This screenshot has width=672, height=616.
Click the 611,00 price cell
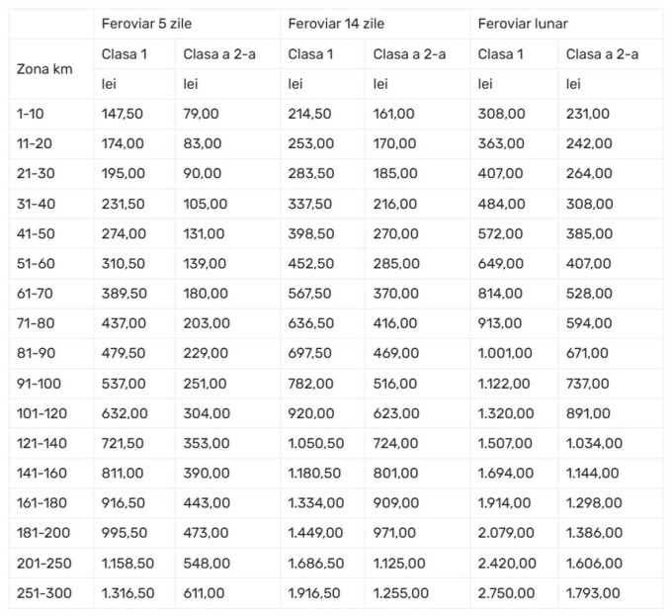(205, 593)
